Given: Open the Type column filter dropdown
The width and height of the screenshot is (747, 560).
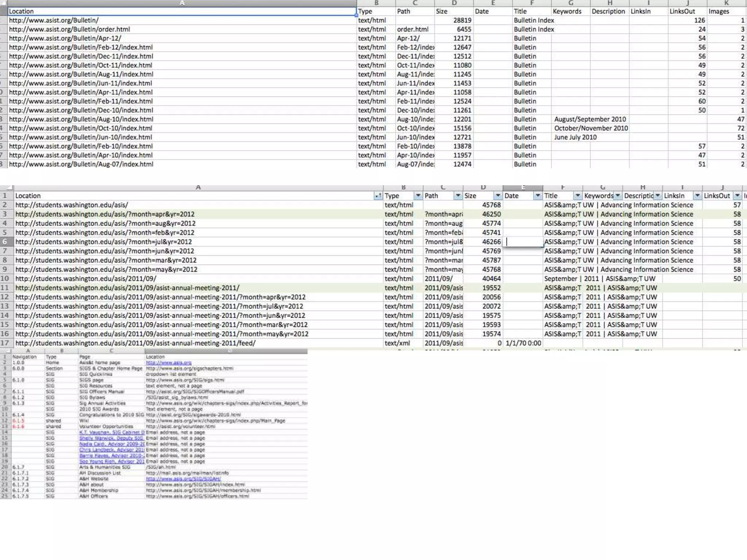Looking at the screenshot, I should pos(418,196).
